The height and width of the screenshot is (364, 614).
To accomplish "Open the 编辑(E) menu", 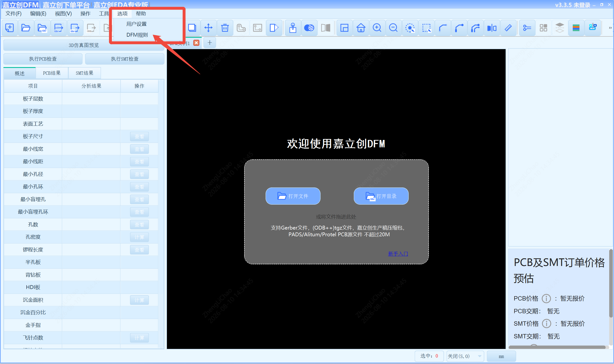I will click(x=38, y=13).
